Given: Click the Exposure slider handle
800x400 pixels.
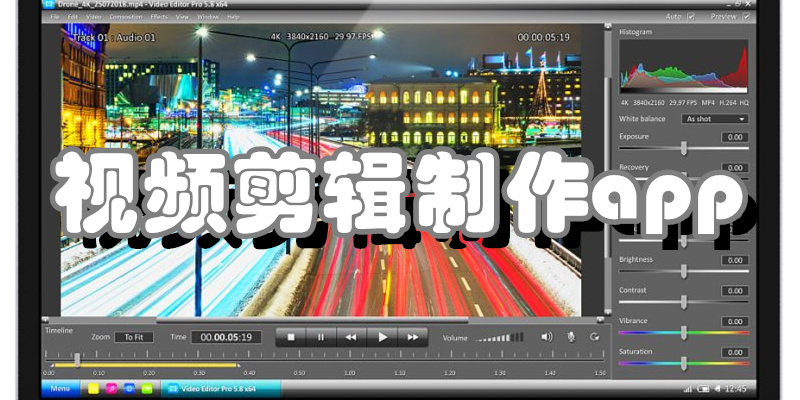Looking at the screenshot, I should coord(684,148).
